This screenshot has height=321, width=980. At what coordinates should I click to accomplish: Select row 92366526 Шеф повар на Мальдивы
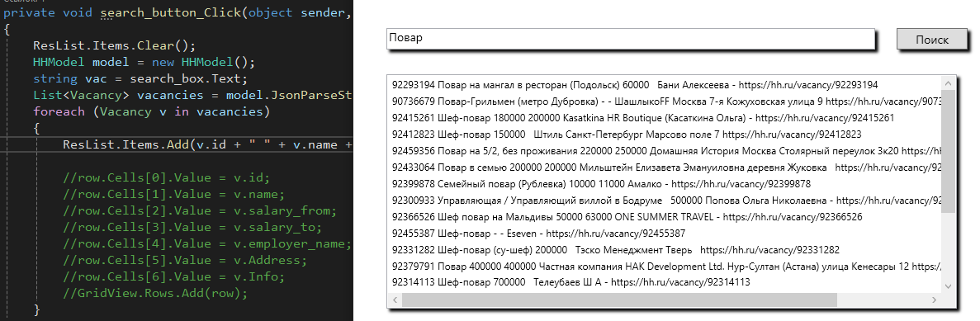click(665, 217)
